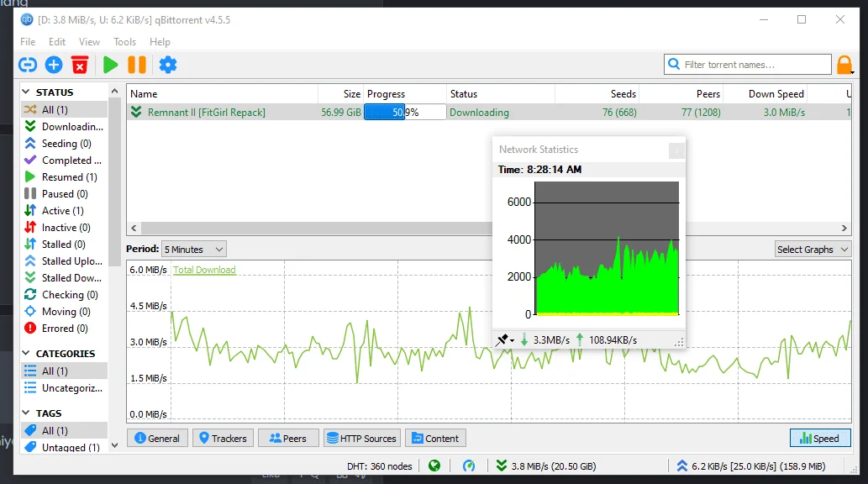Select Seeding (0) status filter

pos(64,144)
